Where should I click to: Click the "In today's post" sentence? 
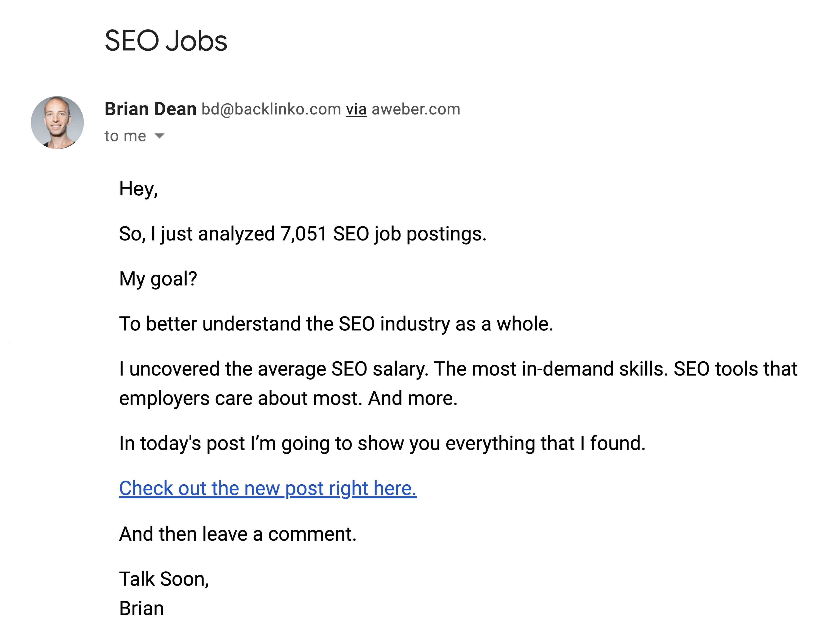382,443
